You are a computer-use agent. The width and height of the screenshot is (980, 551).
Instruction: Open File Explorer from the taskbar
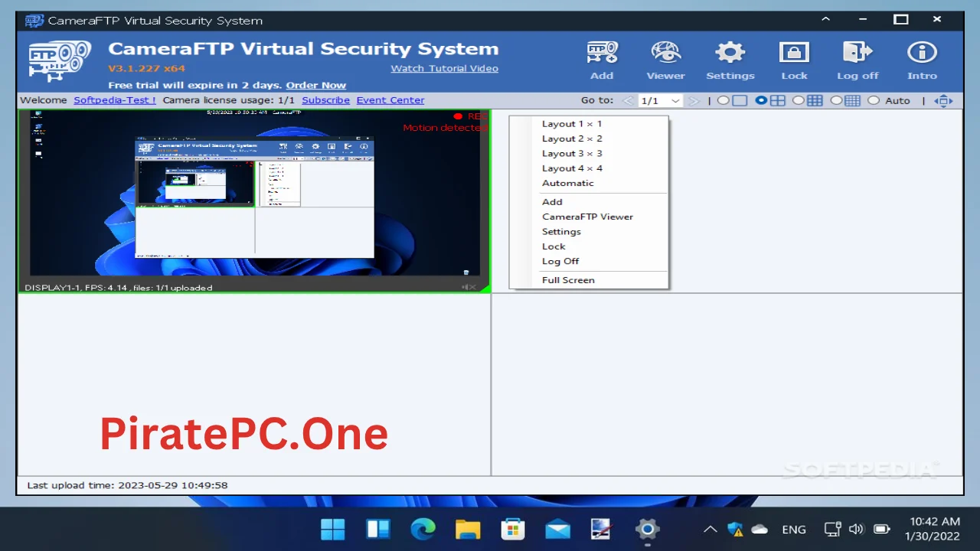468,529
